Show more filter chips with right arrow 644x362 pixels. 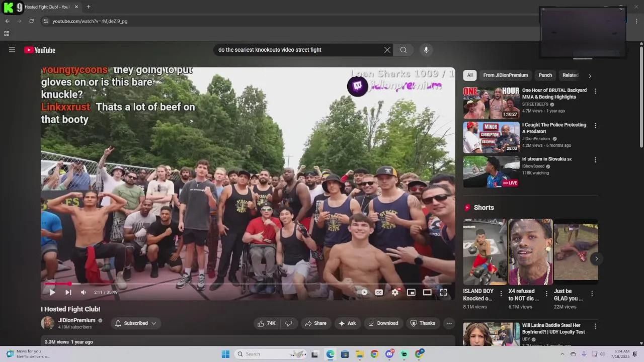tap(590, 76)
